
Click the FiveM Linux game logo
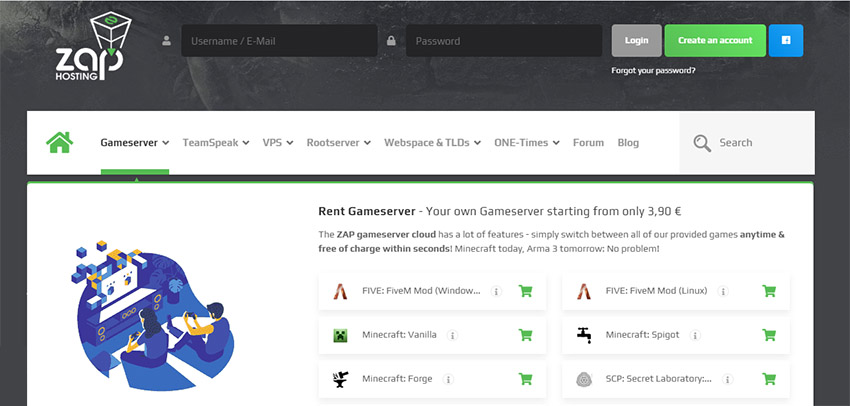click(x=583, y=292)
